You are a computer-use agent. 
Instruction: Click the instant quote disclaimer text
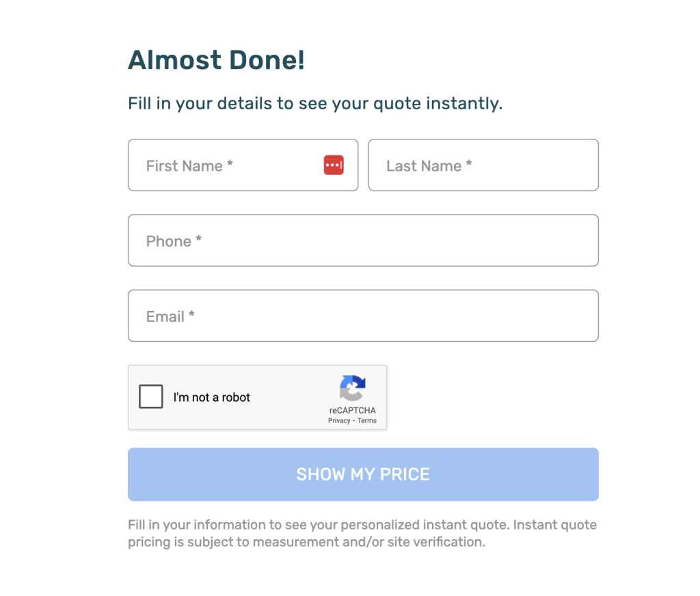pyautogui.click(x=362, y=534)
